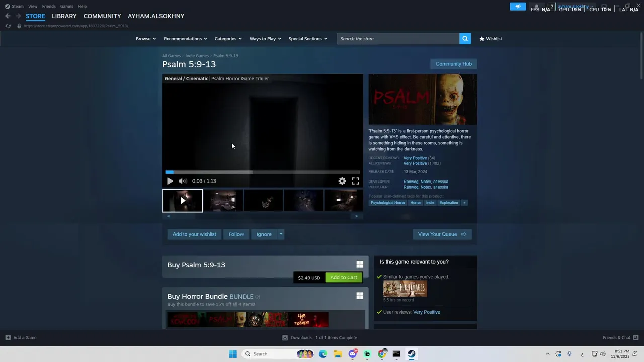The height and width of the screenshot is (362, 644).
Task: Click the Ignore button
Action: (x=264, y=234)
